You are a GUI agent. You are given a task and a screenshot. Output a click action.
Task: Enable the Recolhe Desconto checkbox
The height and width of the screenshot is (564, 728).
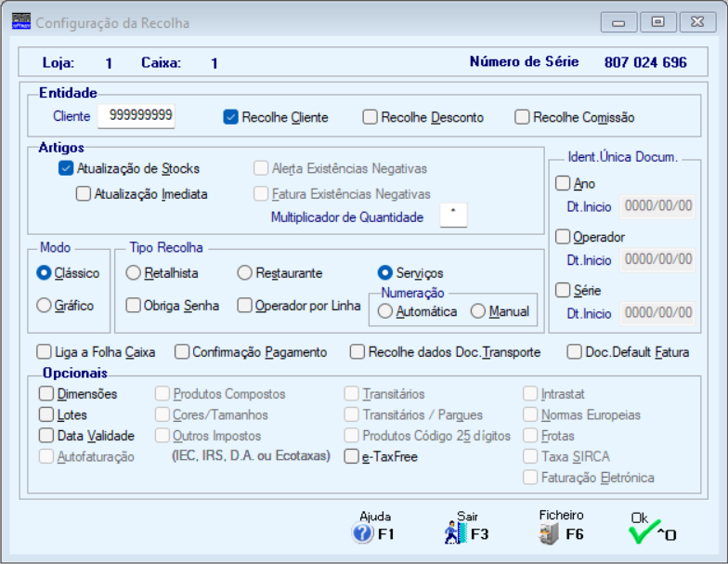tap(370, 117)
